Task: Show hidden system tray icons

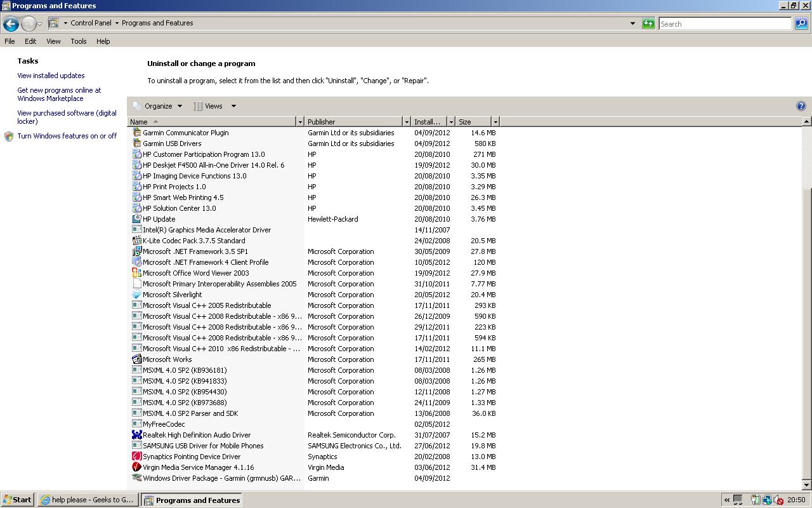Action: [727, 500]
